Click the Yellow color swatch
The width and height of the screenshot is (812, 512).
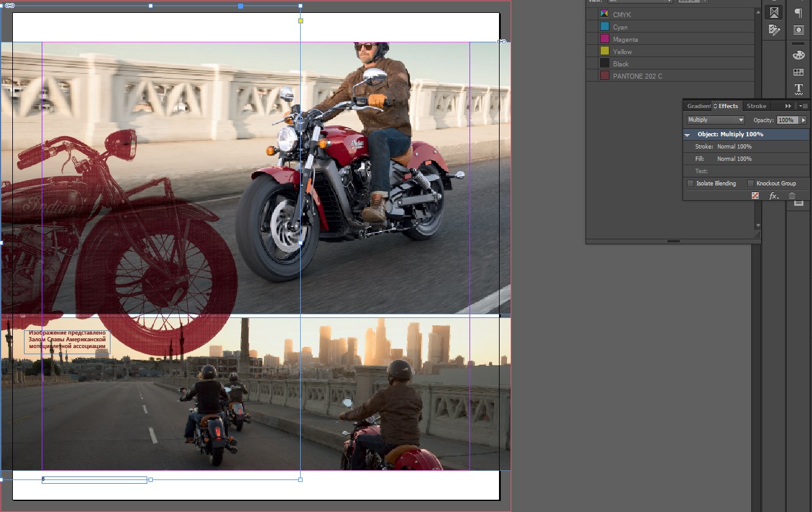point(605,52)
